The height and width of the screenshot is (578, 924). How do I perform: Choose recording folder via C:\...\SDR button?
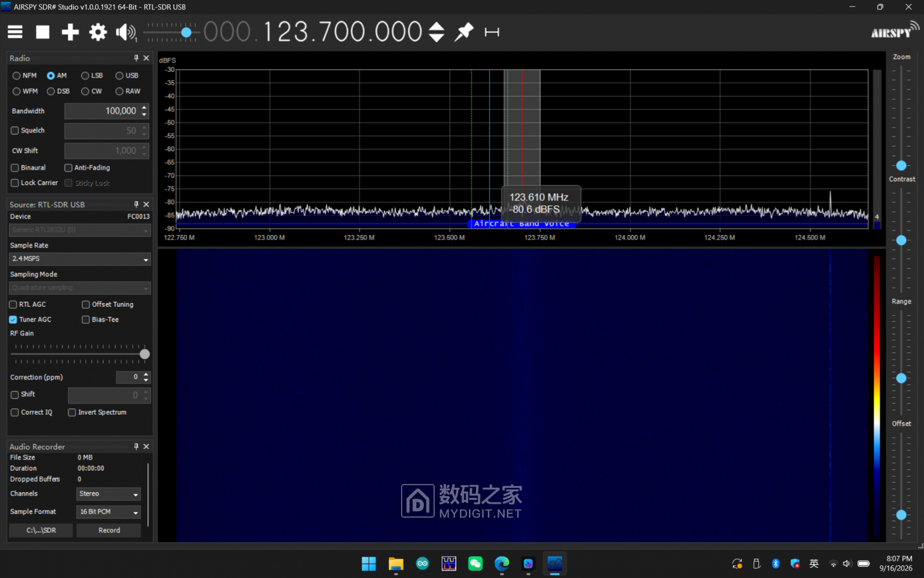coord(41,530)
